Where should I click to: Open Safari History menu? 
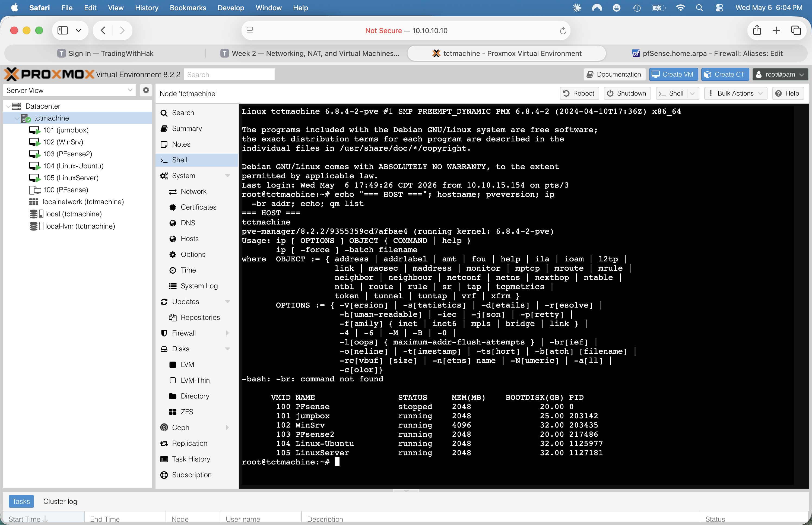[147, 8]
